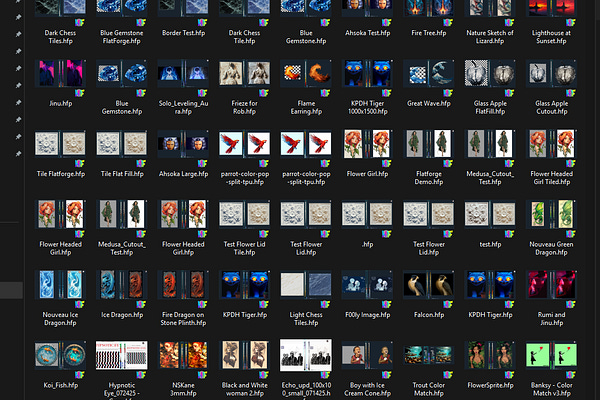Screen dimensions: 600x400
Task: Select the Jinu.hfp file thumbnail
Action: coord(60,73)
